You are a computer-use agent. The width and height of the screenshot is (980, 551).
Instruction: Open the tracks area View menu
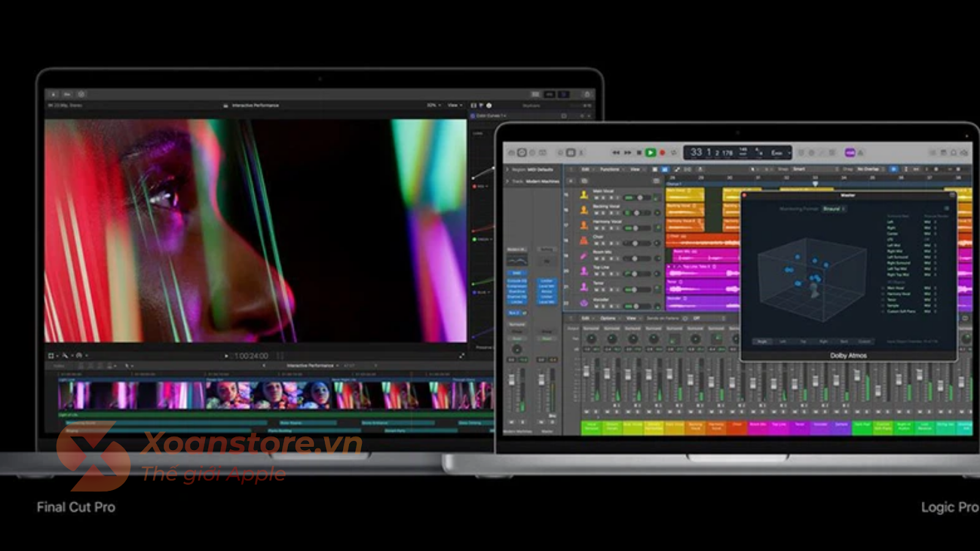(636, 169)
